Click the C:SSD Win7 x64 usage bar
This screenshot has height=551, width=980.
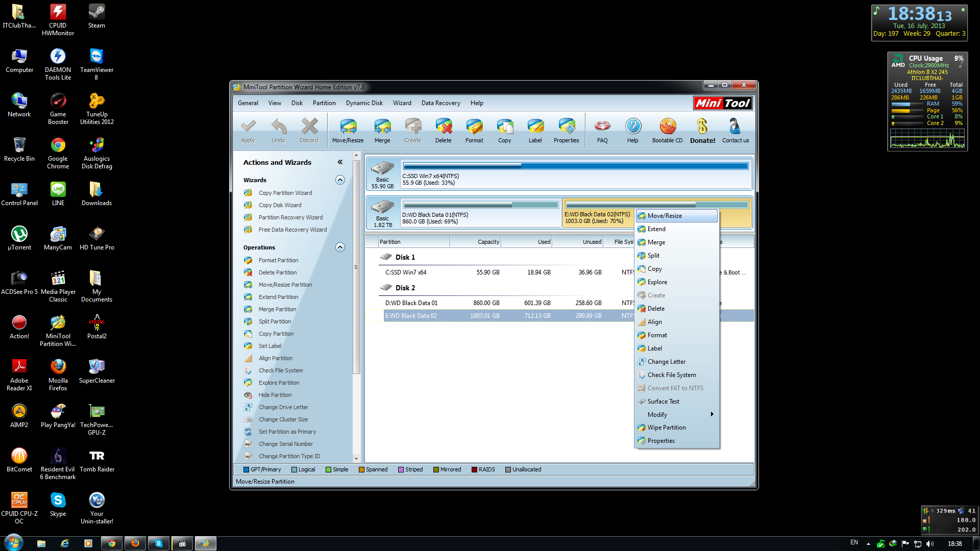(x=575, y=166)
